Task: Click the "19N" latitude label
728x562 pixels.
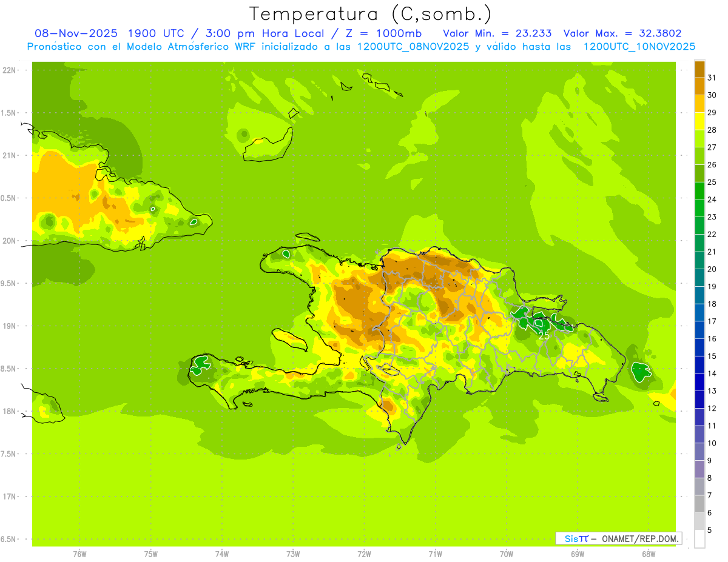Action: [8, 326]
